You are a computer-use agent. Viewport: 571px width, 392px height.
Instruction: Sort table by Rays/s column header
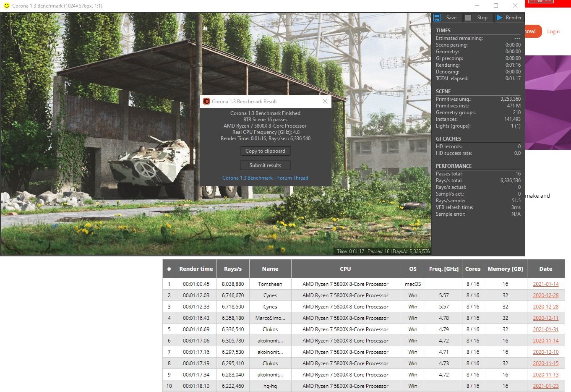(233, 269)
